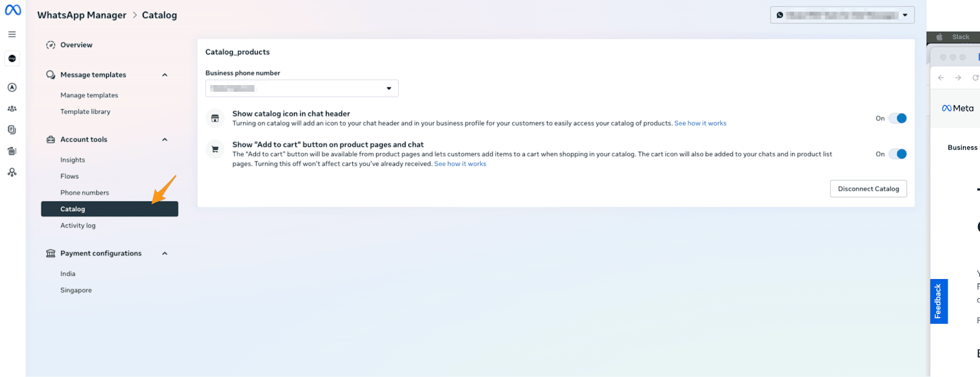Turn off the catalog icon in chat header
Viewport: 980px width, 377px height.
(x=899, y=118)
